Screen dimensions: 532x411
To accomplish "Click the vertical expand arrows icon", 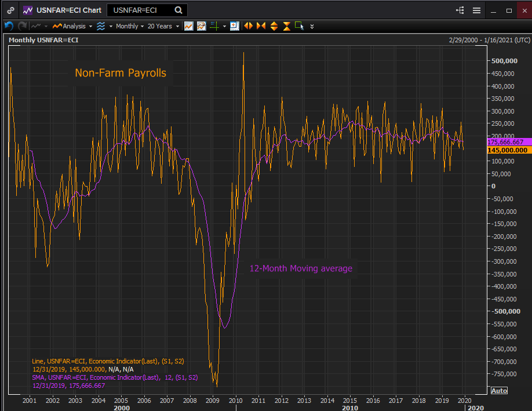I will pos(274,26).
